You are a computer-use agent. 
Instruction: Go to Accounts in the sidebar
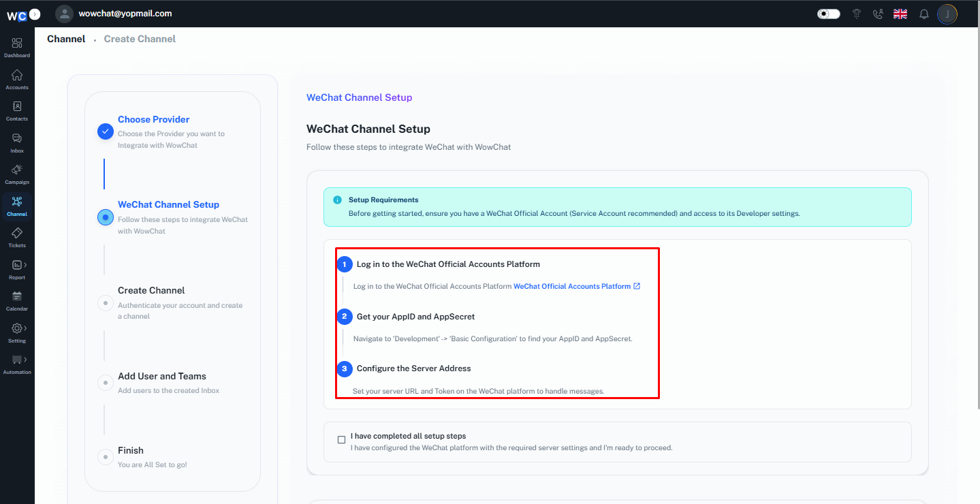pyautogui.click(x=17, y=80)
